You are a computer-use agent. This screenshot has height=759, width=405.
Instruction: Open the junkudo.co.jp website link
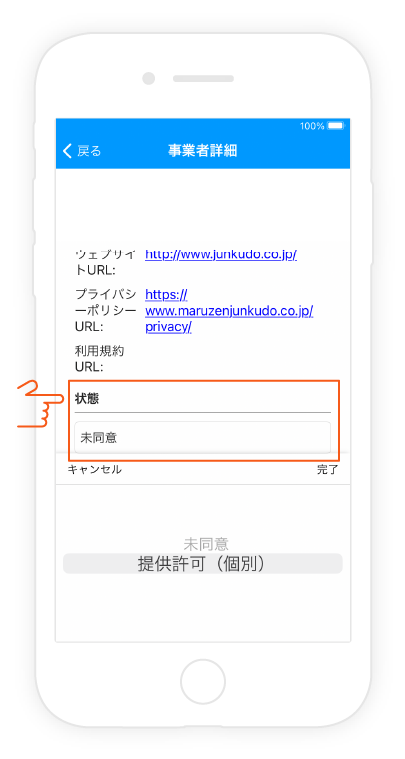click(221, 255)
